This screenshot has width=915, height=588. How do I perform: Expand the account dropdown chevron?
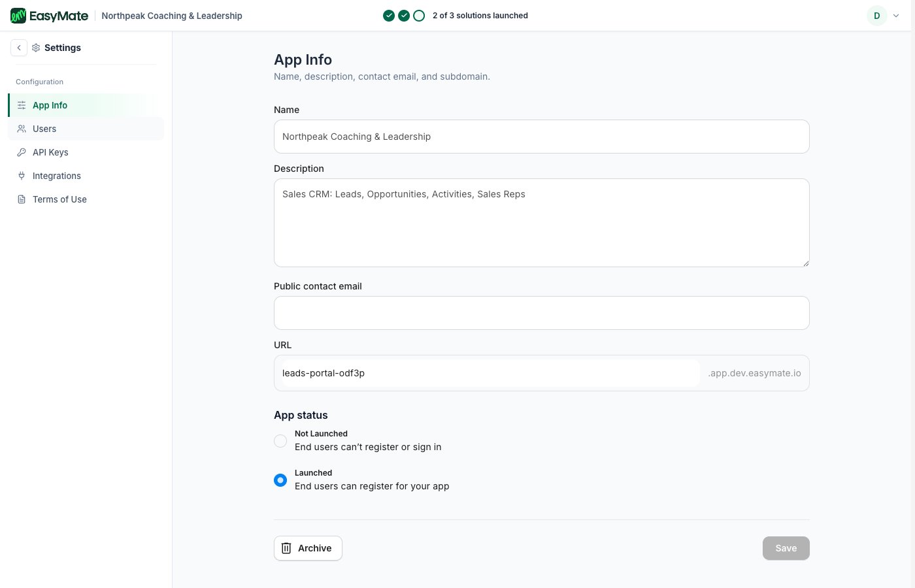click(896, 16)
